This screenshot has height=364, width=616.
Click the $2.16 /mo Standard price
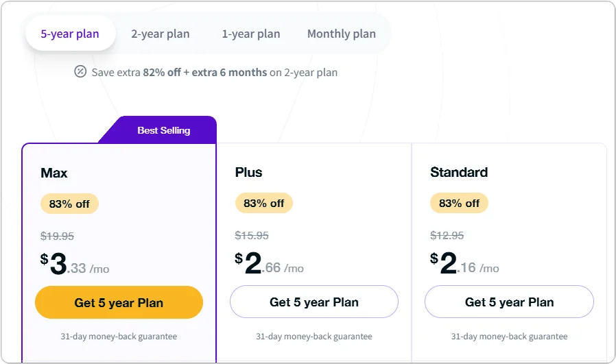[x=464, y=265]
